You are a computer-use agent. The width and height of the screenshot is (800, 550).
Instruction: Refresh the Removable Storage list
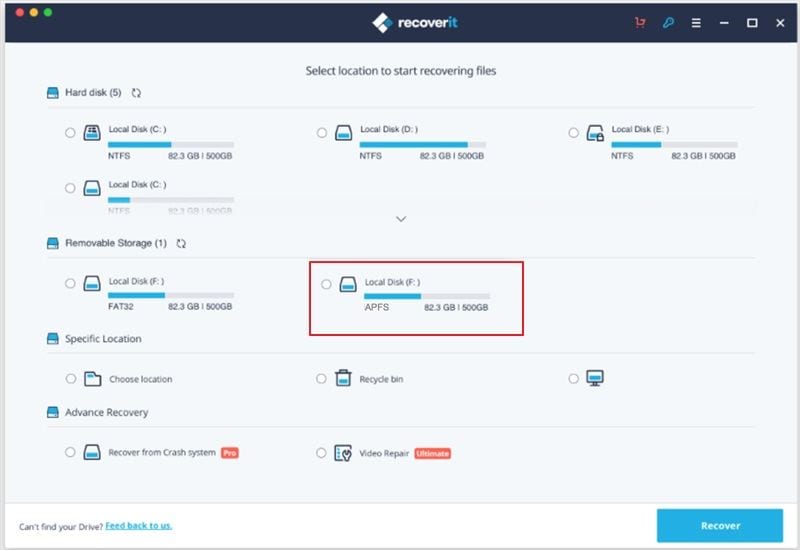[x=181, y=243]
